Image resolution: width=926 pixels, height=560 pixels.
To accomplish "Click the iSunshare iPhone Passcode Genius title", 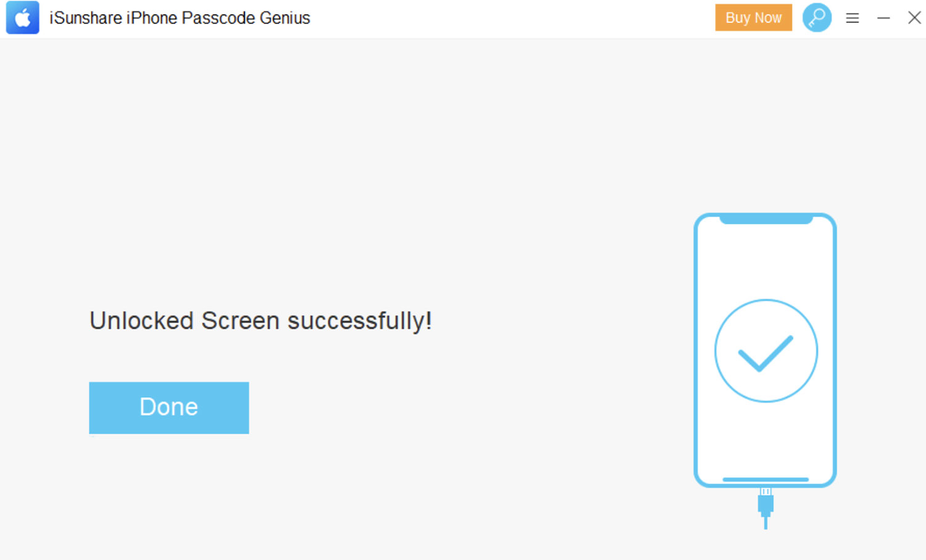I will (x=180, y=18).
